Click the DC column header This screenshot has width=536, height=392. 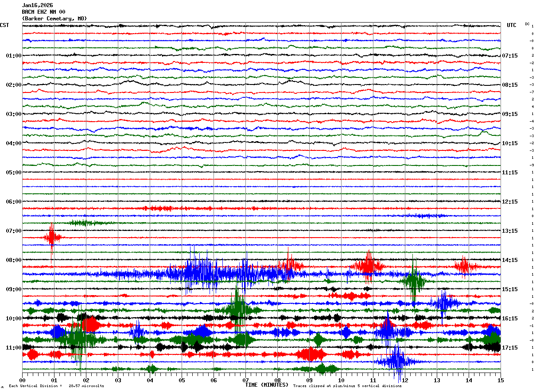point(527,24)
